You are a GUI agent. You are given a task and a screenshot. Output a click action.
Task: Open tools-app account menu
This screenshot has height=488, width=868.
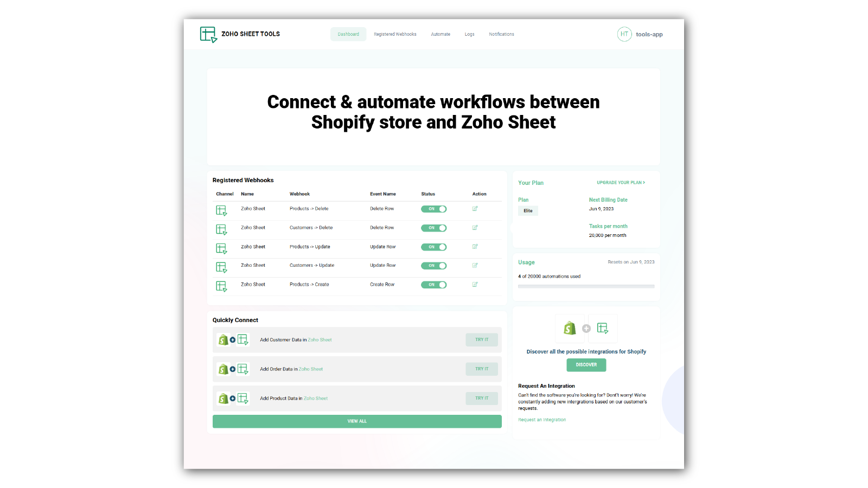point(649,34)
